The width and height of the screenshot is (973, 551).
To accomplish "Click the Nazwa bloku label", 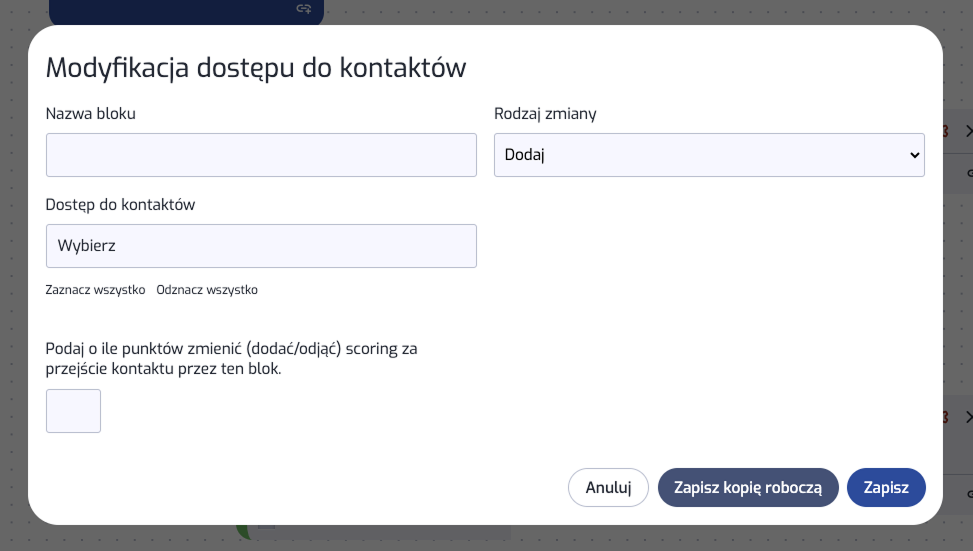I will coord(91,114).
